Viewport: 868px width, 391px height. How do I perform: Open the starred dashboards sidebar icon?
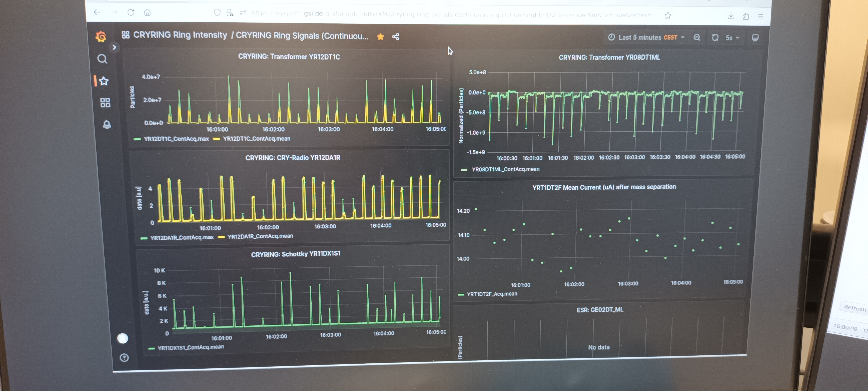(x=104, y=81)
